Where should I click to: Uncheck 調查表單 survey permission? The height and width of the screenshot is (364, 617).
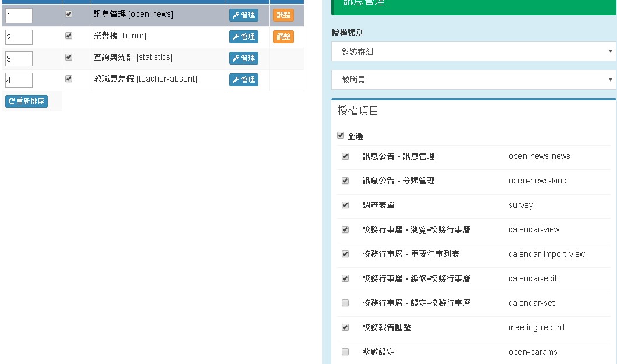[345, 205]
